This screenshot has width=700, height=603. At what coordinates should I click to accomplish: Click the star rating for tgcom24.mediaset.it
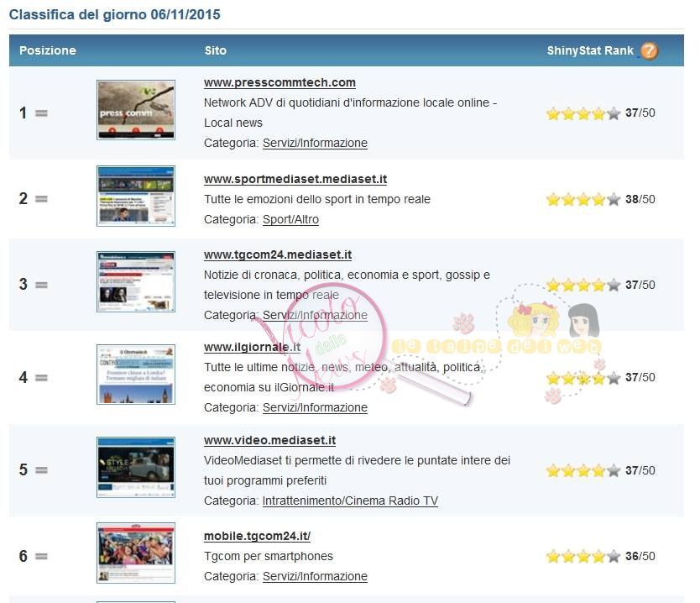[x=583, y=285]
